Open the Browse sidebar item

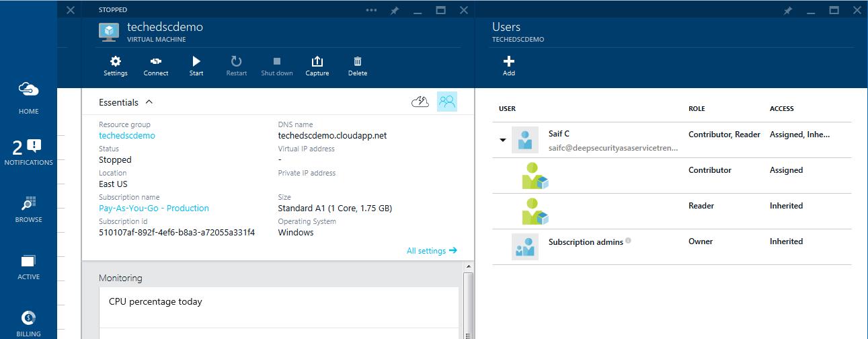click(x=28, y=210)
